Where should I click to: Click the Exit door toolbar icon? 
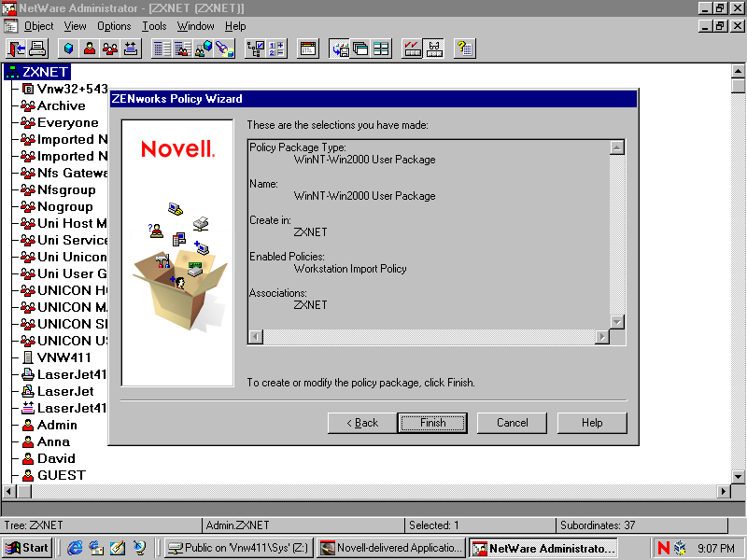pos(17,49)
